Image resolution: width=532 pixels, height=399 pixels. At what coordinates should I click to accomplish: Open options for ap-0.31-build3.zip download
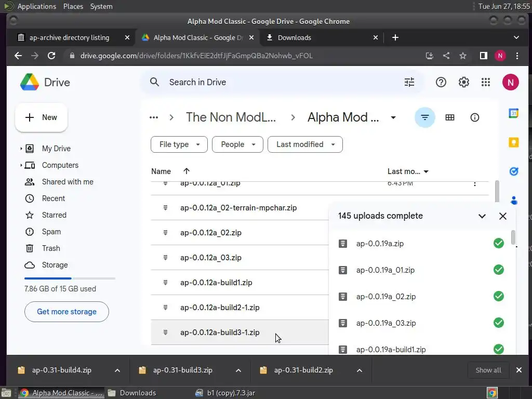(238, 370)
